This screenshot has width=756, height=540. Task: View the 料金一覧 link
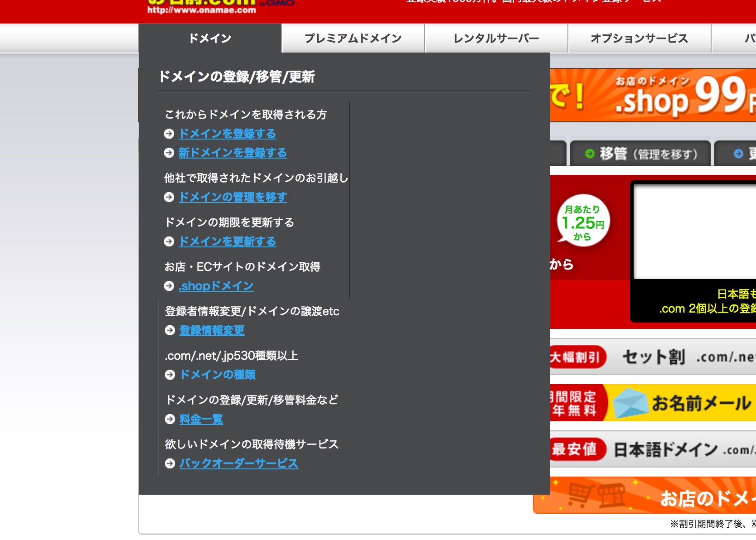coord(201,419)
